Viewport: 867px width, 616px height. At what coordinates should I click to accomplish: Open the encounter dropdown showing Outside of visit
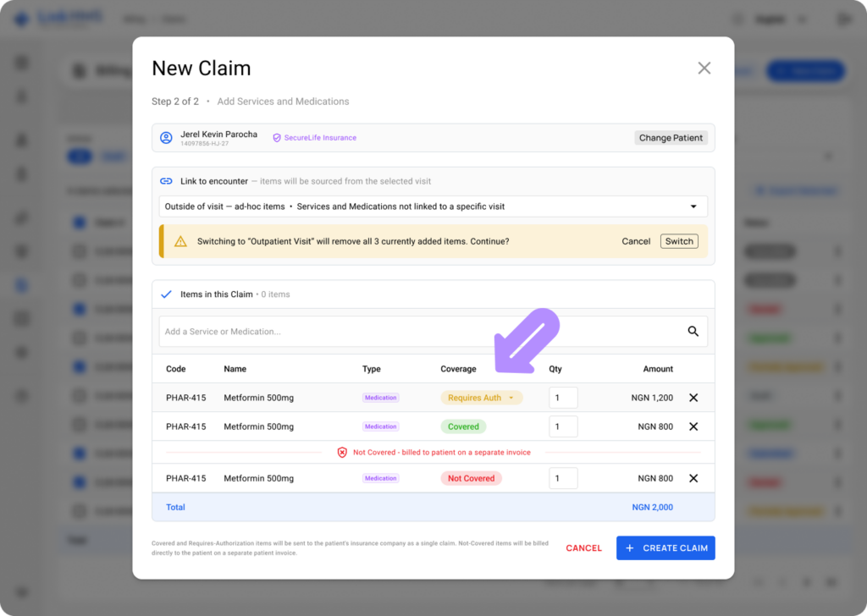pos(433,206)
